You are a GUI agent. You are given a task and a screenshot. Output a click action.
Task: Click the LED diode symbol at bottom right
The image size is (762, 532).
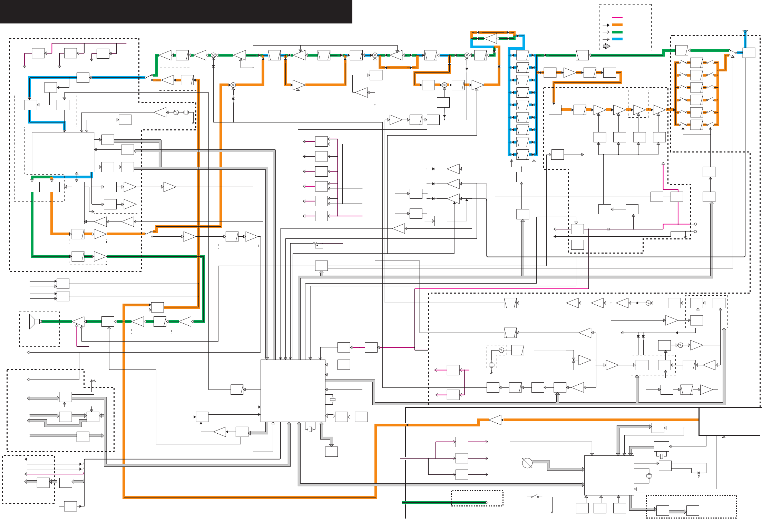[x=699, y=473]
